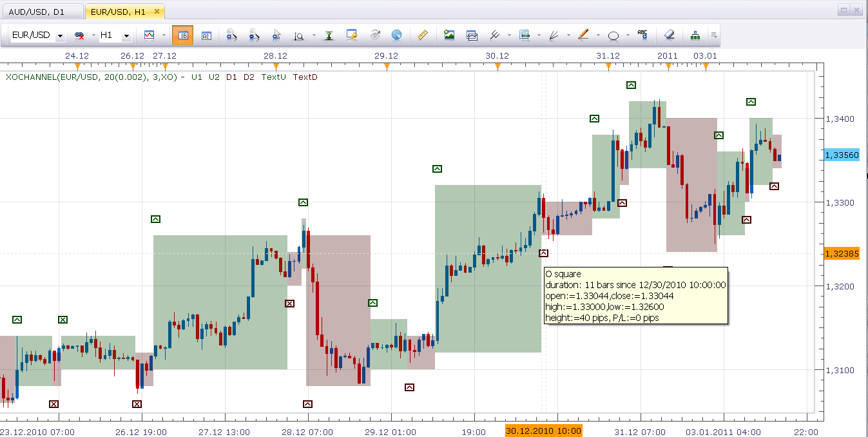Click the fit vertical range icon
The width and height of the screenshot is (868, 437).
point(329,35)
